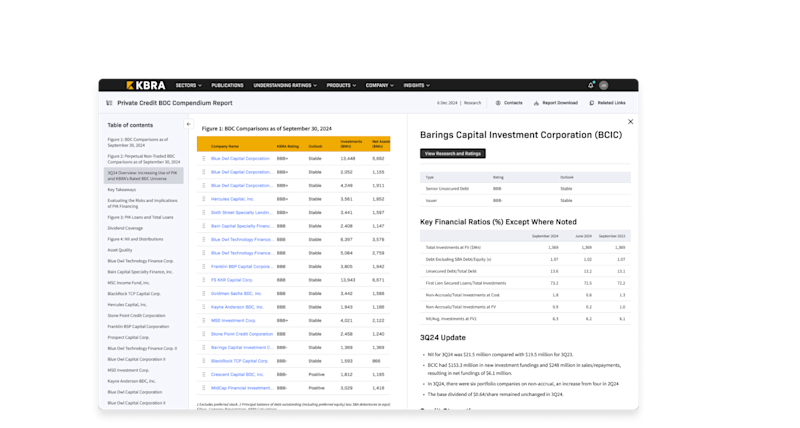Image resolution: width=800 pixels, height=428 pixels.
Task: Go to Prospect Capital Corp. contents entry
Action: tap(128, 338)
